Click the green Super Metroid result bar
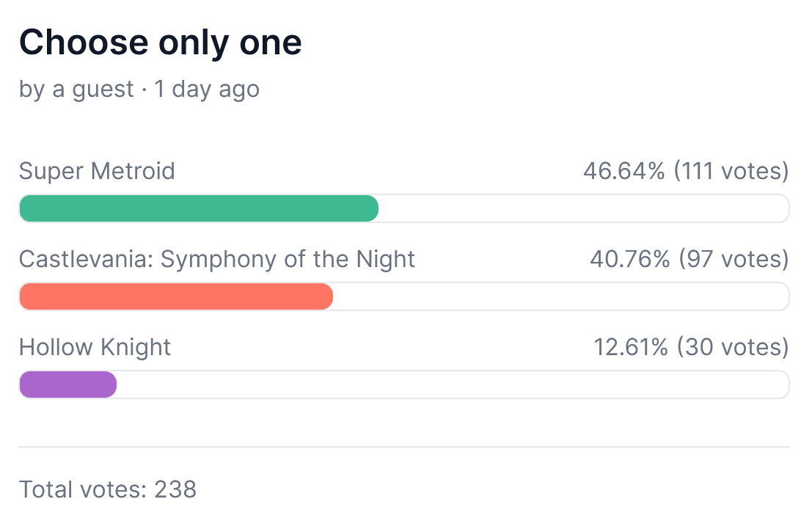Viewport: 812px width, 532px height. tap(198, 208)
